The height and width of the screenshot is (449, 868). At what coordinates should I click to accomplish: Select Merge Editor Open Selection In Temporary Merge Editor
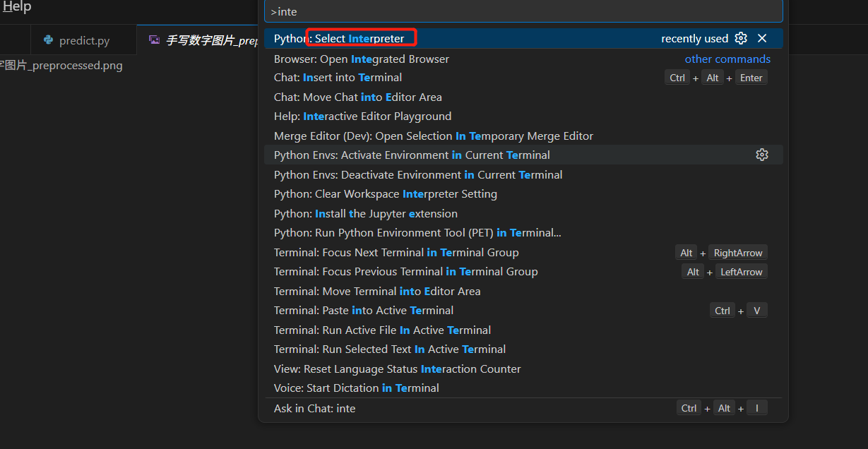[x=523, y=136]
